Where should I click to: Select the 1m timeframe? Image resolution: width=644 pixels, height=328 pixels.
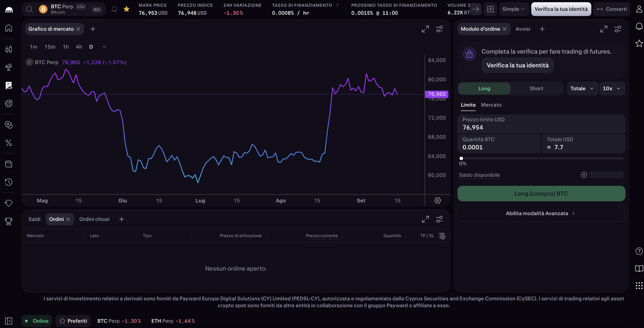click(x=33, y=47)
